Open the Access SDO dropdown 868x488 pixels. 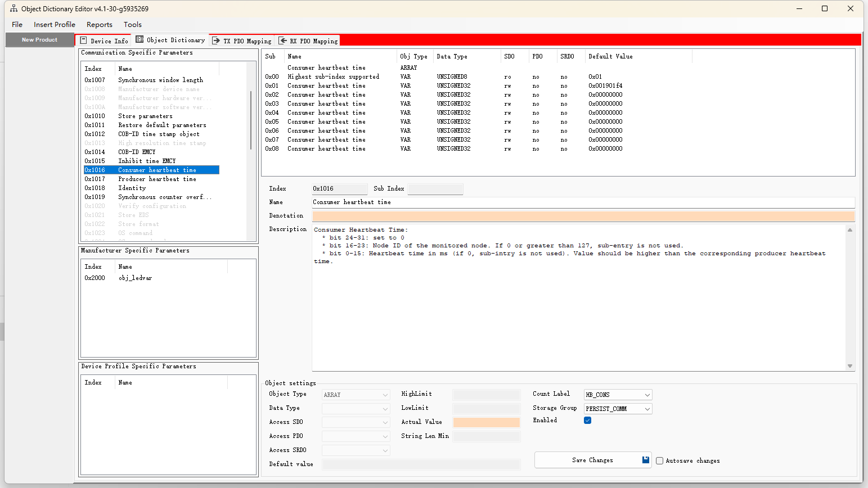point(356,422)
